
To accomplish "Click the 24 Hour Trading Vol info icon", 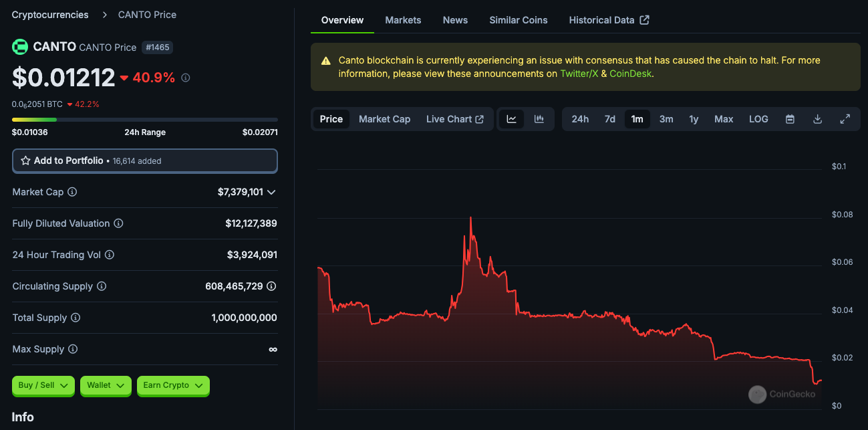I will click(x=110, y=255).
